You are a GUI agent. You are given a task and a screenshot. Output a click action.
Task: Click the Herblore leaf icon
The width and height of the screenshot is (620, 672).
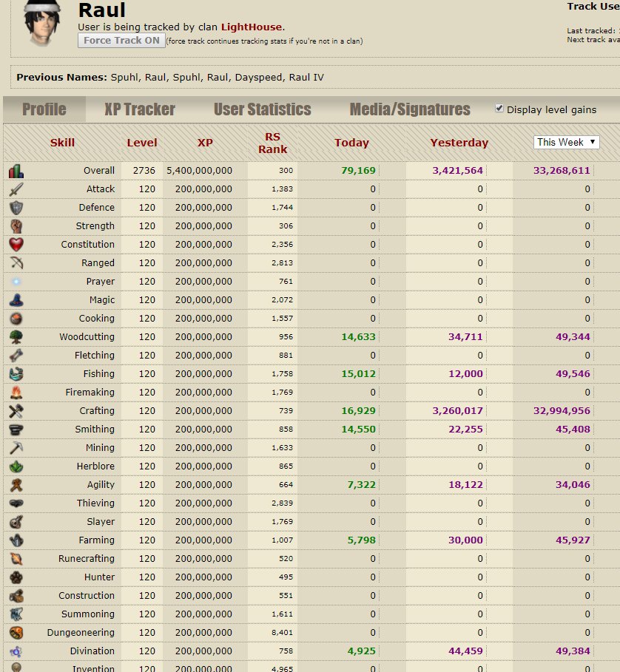(x=16, y=466)
